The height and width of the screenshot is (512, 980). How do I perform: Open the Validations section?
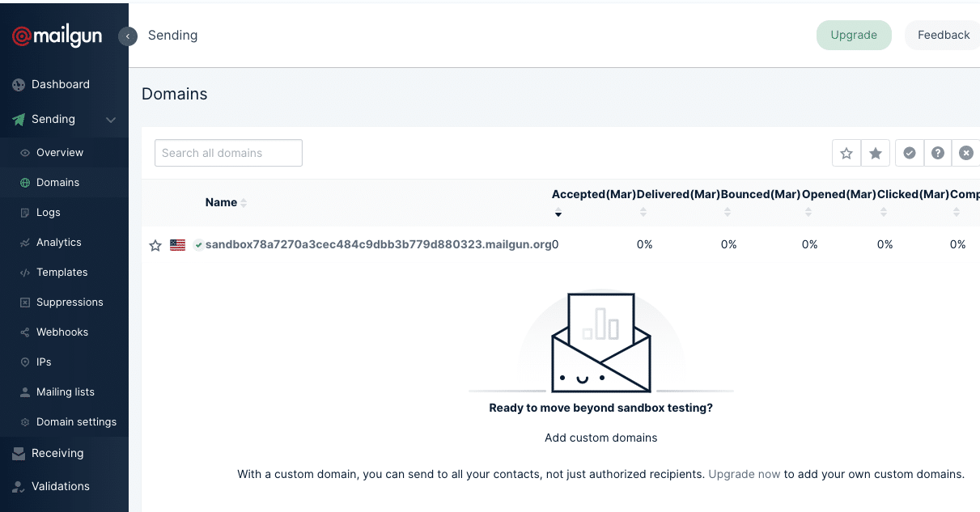[61, 486]
